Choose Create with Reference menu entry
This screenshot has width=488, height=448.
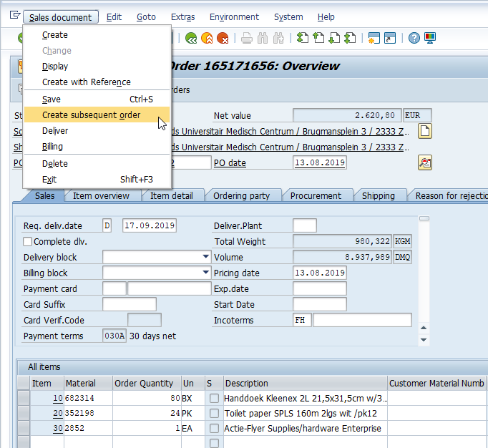tap(97, 82)
